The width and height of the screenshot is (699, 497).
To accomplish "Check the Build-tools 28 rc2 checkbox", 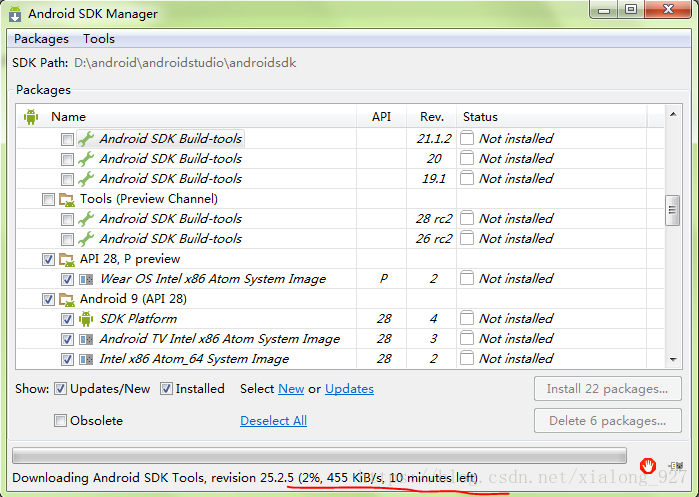I will [67, 219].
